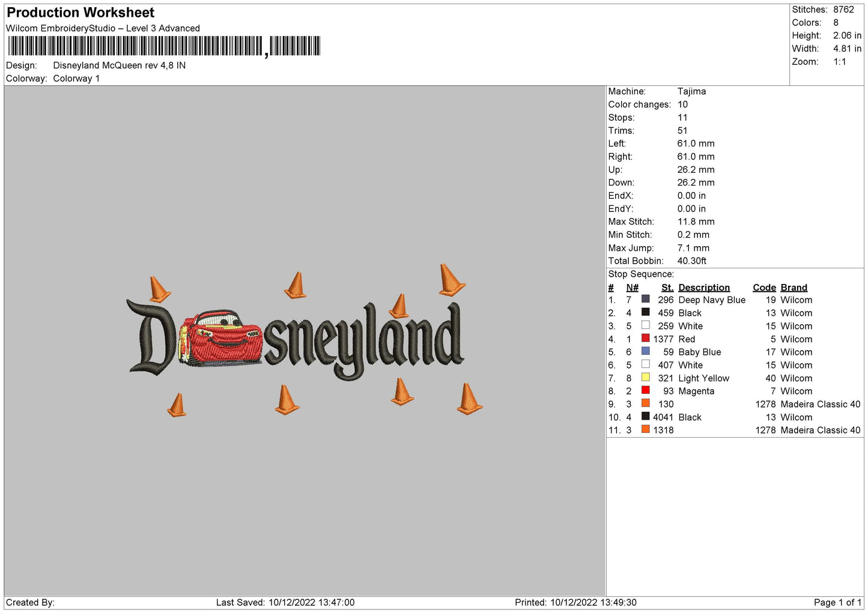868x613 pixels.
Task: Click the Code column header
Action: click(764, 288)
